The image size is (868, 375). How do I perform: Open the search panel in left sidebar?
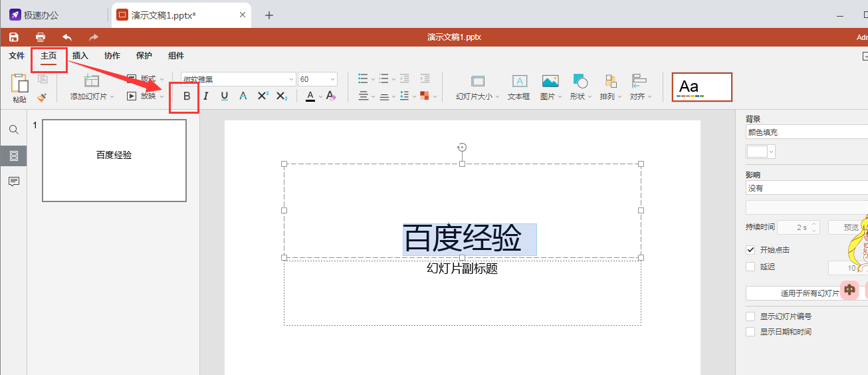[x=13, y=130]
